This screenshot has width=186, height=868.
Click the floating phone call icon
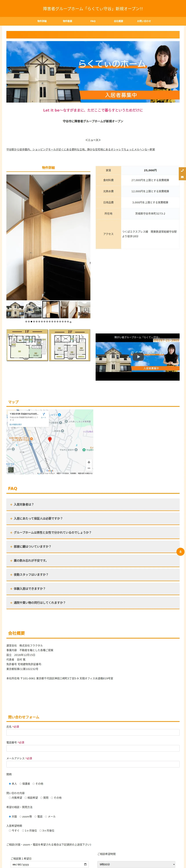pyautogui.click(x=182, y=171)
